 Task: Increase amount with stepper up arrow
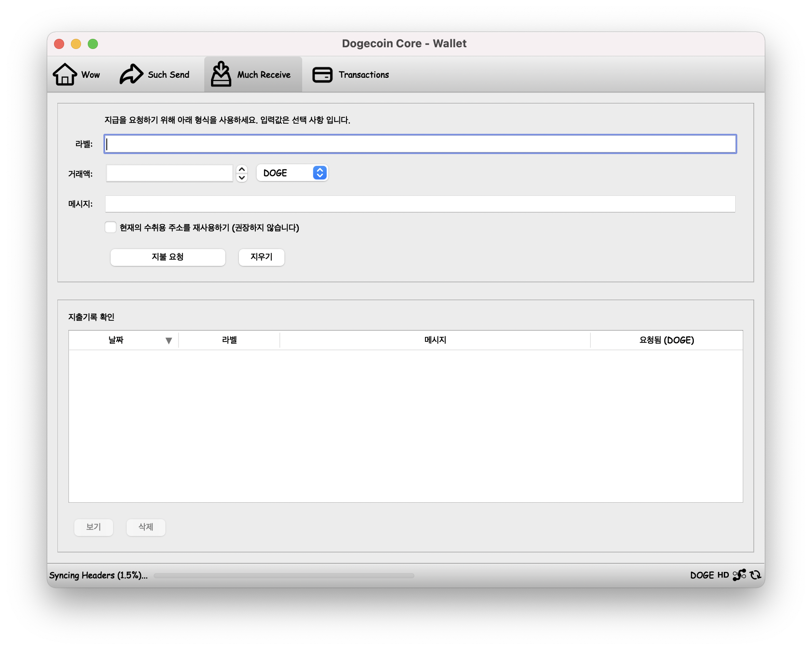tap(242, 169)
